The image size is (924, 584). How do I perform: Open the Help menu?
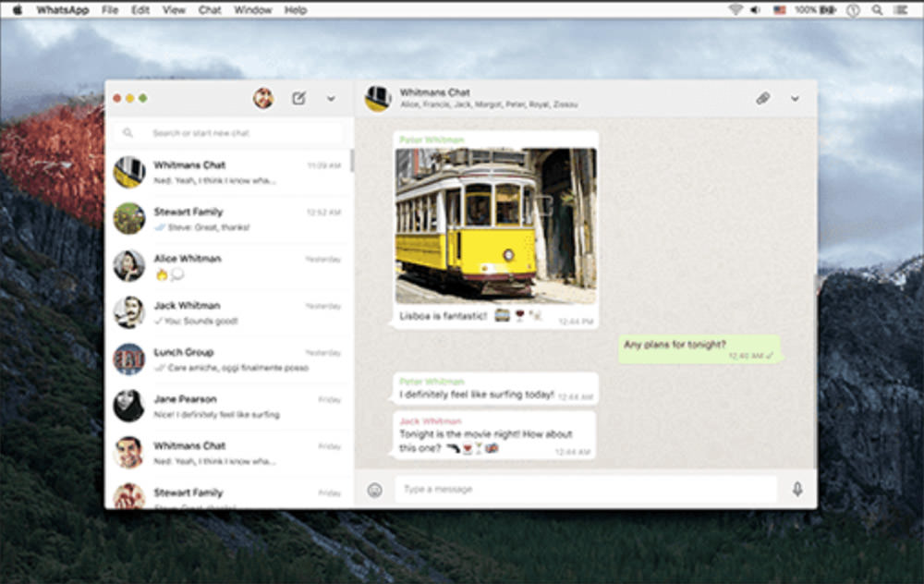(x=296, y=10)
